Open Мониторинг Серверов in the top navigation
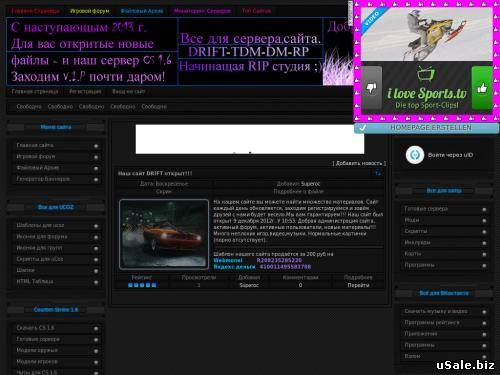Viewport: 500px width, 375px height. (202, 11)
